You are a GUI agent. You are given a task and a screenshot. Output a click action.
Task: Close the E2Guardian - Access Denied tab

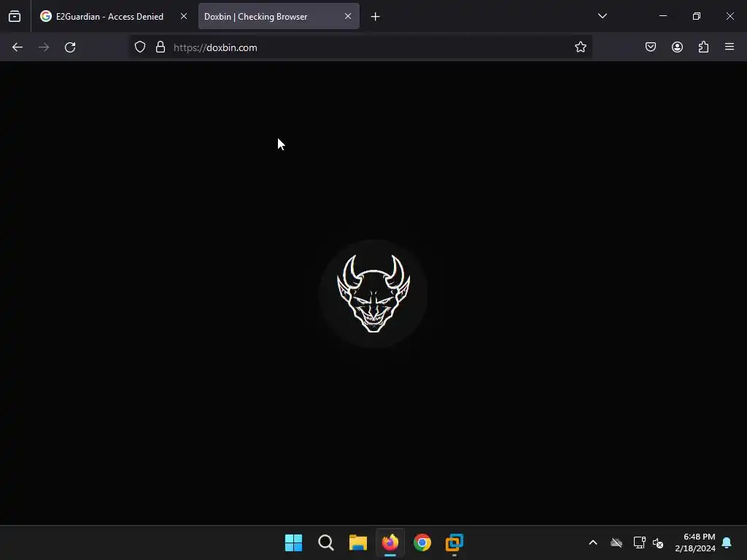(x=184, y=16)
